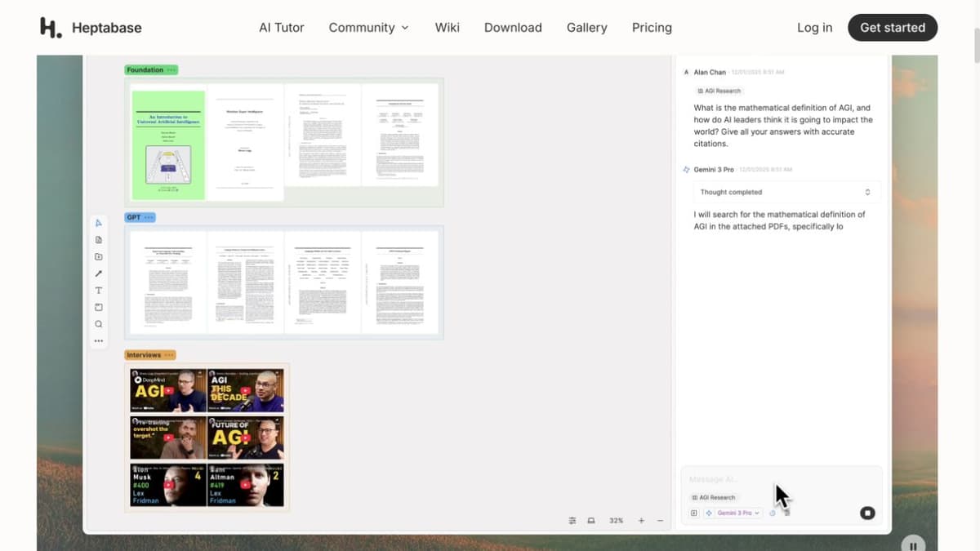The height and width of the screenshot is (551, 980).
Task: Open the Heptabase logo home link
Action: [x=91, y=27]
